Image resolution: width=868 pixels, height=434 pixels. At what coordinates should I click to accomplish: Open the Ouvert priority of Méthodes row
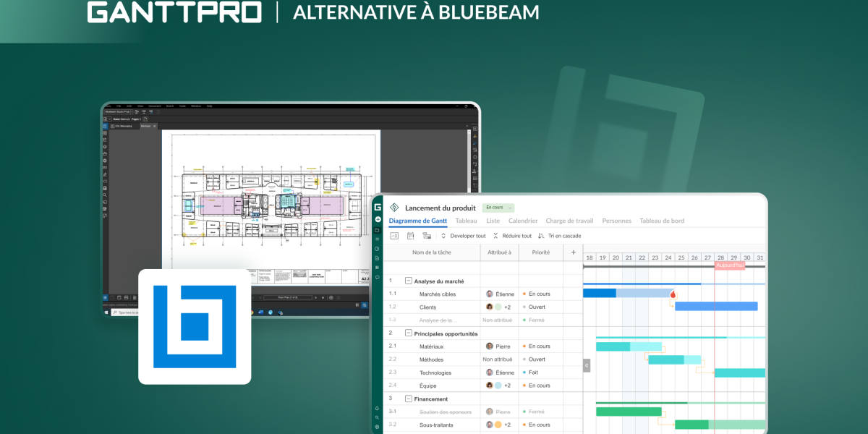click(534, 359)
